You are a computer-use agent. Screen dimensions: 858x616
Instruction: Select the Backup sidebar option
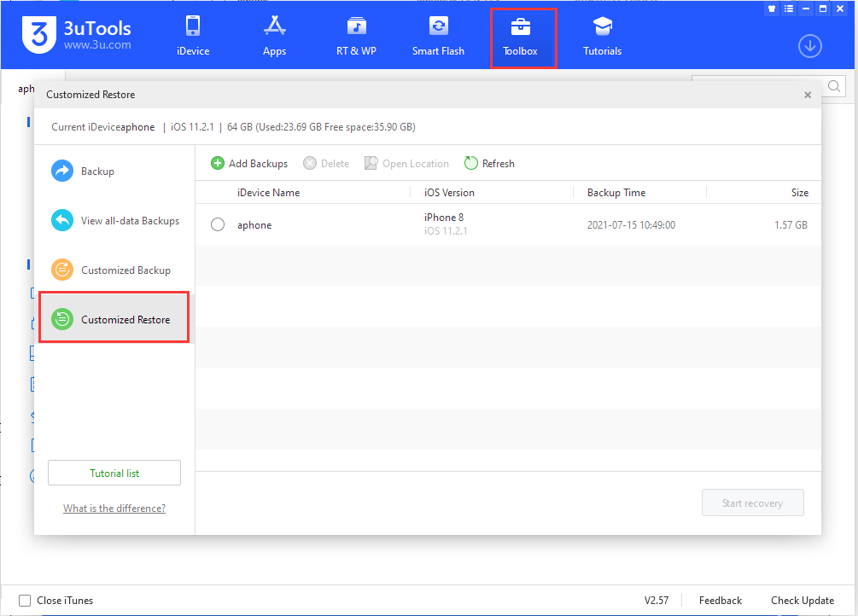96,171
